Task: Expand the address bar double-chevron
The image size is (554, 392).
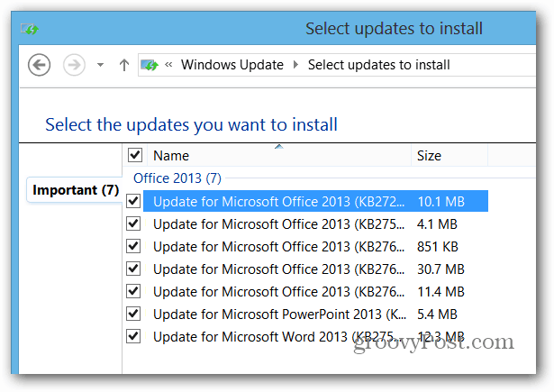Action: point(168,64)
